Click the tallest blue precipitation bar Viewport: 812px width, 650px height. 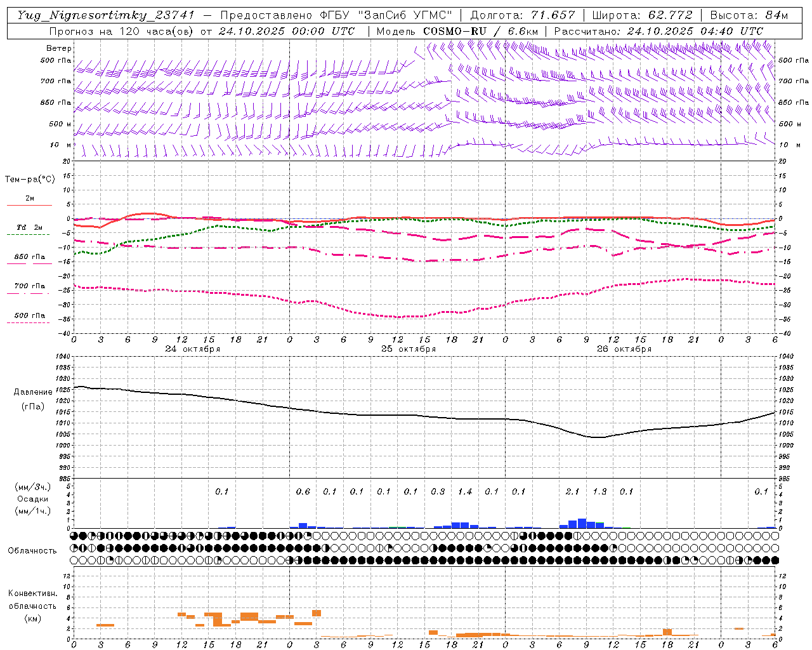coord(582,523)
